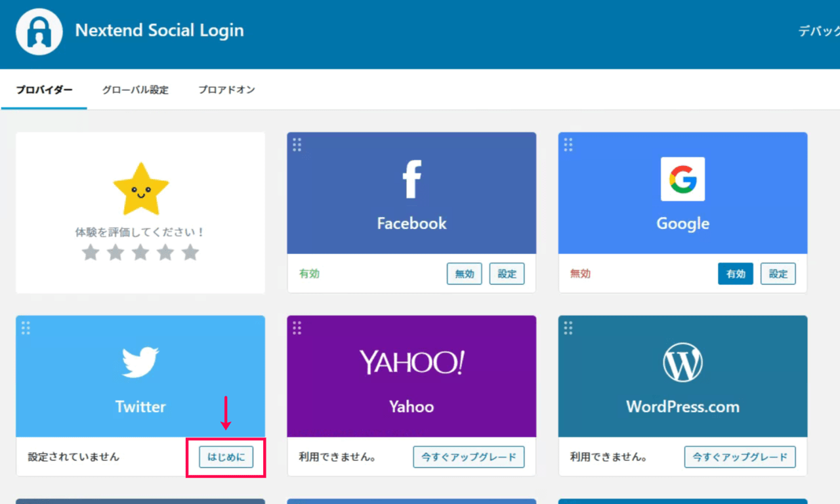Click the Facebook f logo
This screenshot has width=840, height=504.
tap(412, 179)
